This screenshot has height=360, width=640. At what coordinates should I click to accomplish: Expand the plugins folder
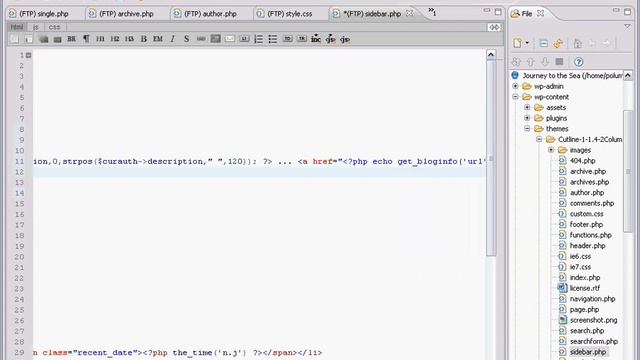(x=527, y=118)
